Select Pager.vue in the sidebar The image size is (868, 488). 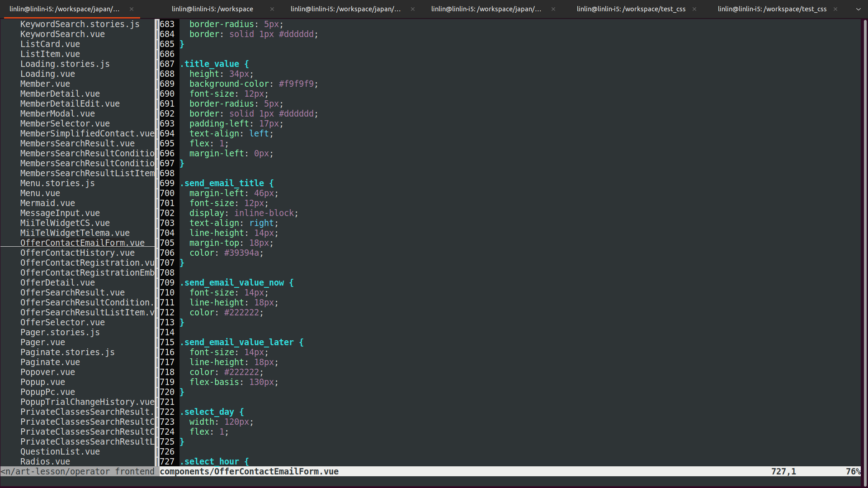click(42, 343)
